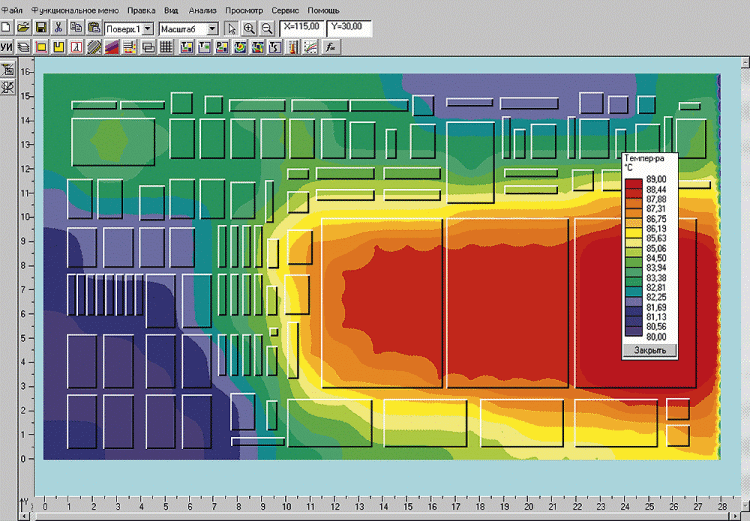Open the Помощь menu

click(323, 10)
